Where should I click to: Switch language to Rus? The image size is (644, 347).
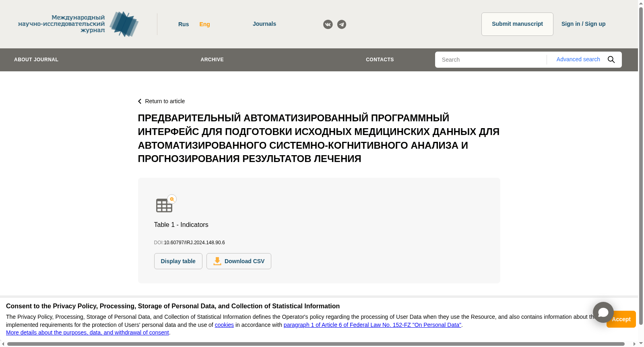pyautogui.click(x=184, y=24)
